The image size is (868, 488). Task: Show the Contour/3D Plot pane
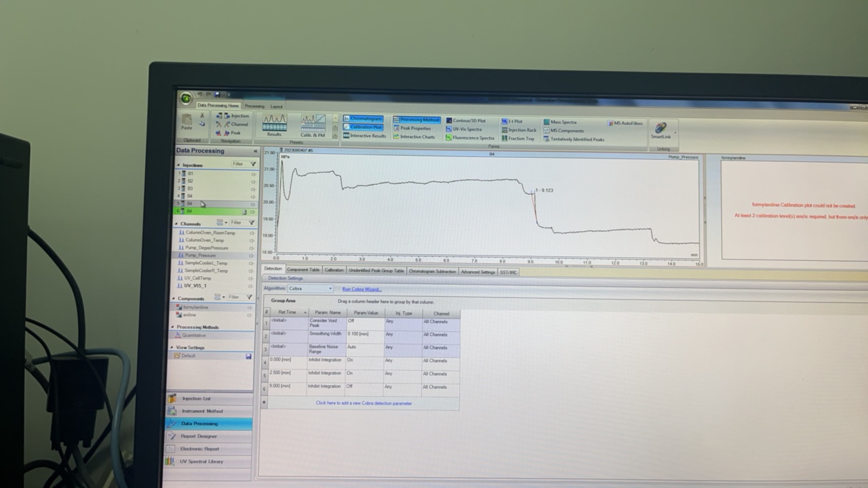point(465,121)
